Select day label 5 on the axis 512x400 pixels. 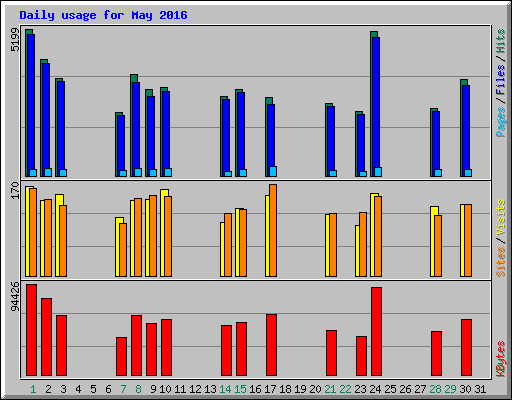pyautogui.click(x=93, y=389)
